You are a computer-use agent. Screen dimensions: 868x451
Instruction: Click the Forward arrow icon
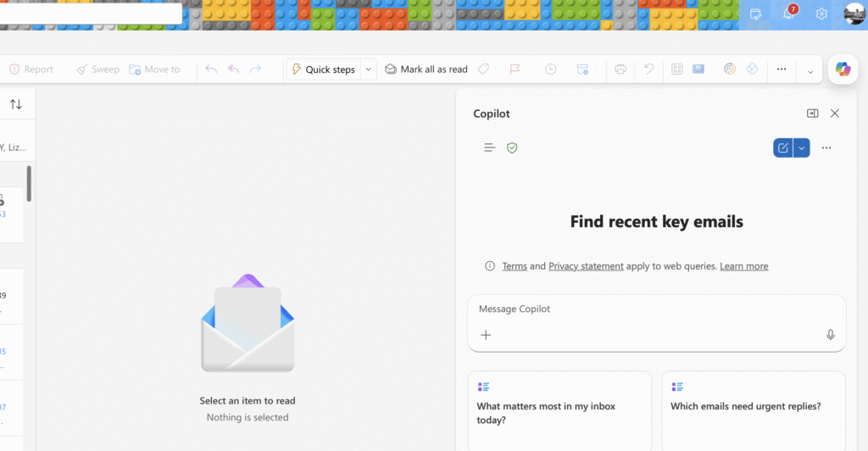[x=255, y=70]
